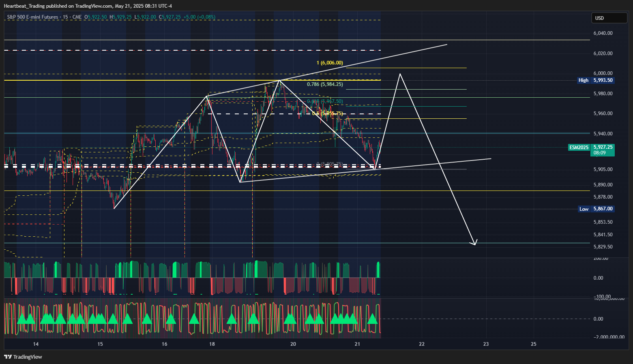Viewport: 633px width, 364px height.
Task: Click the low value L5,922.00
Action: 145,17
